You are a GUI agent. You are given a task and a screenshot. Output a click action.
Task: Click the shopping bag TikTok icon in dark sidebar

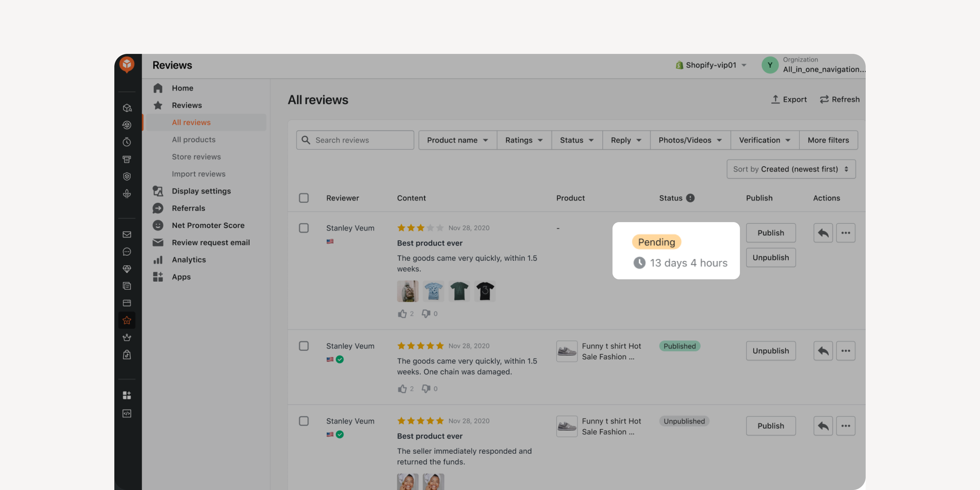[x=127, y=354]
